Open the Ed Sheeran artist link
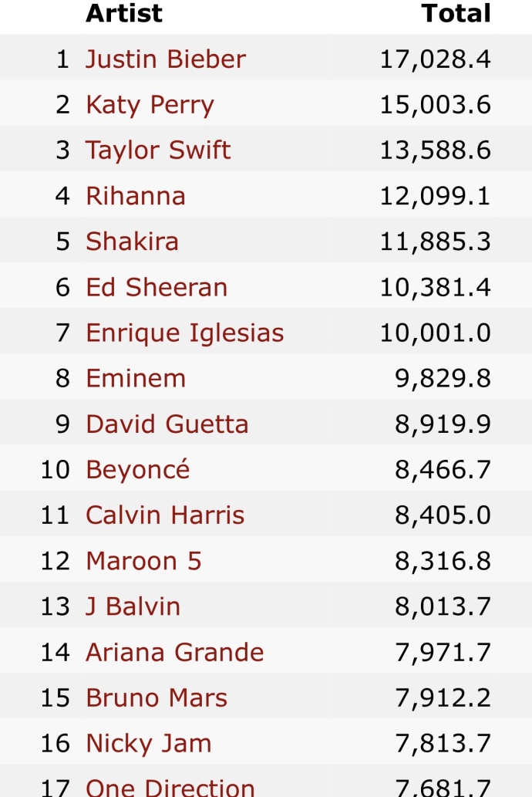 click(157, 287)
